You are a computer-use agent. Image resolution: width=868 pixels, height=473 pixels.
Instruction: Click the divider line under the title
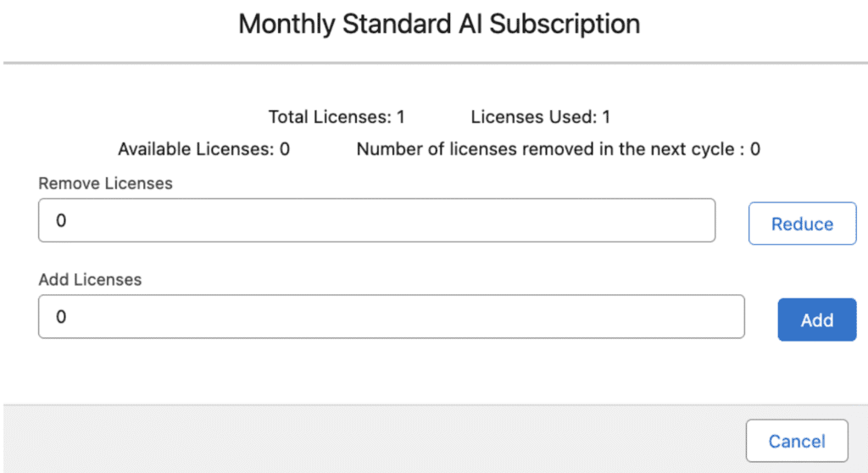pyautogui.click(x=434, y=63)
